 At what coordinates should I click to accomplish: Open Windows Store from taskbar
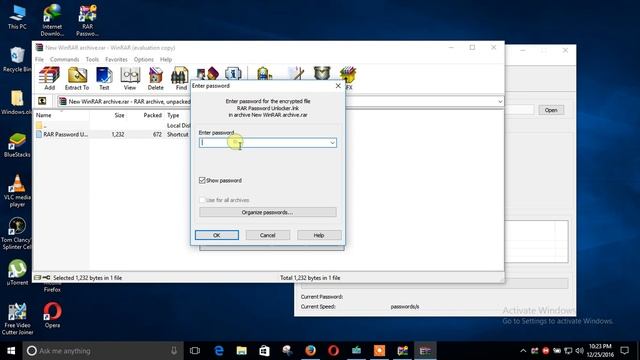click(264, 351)
